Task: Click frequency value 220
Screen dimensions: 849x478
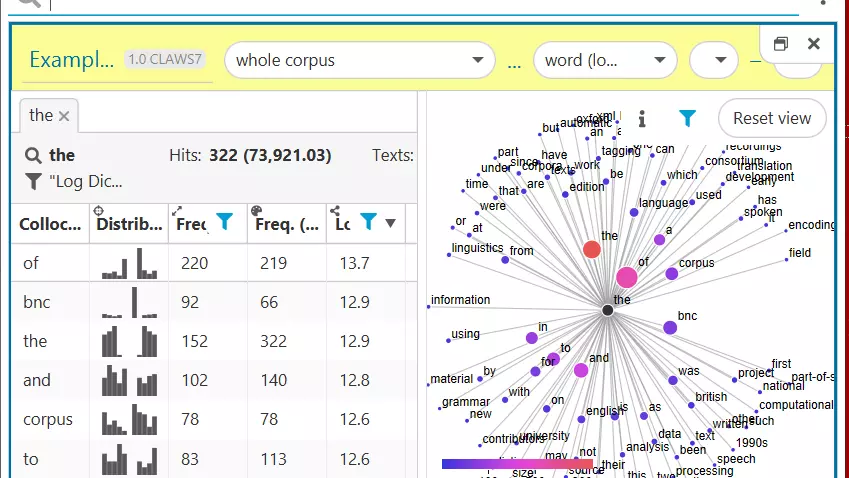Action: 194,263
